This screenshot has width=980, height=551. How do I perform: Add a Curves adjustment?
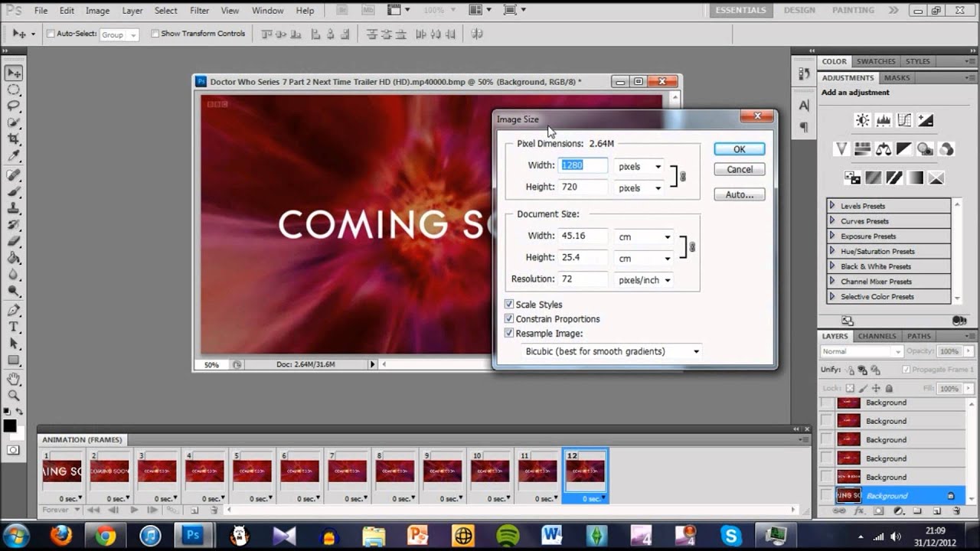[x=904, y=120]
